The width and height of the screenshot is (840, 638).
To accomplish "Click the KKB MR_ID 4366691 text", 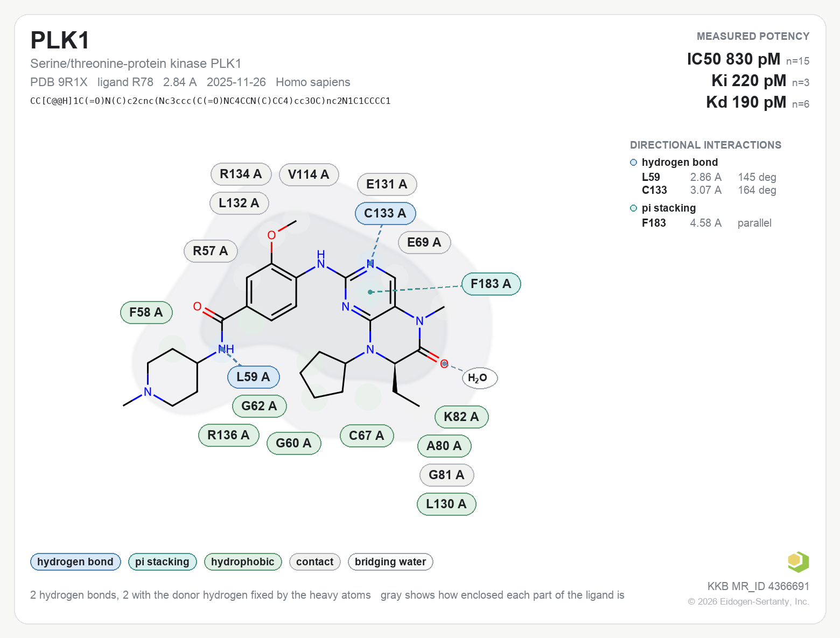I will tap(758, 586).
